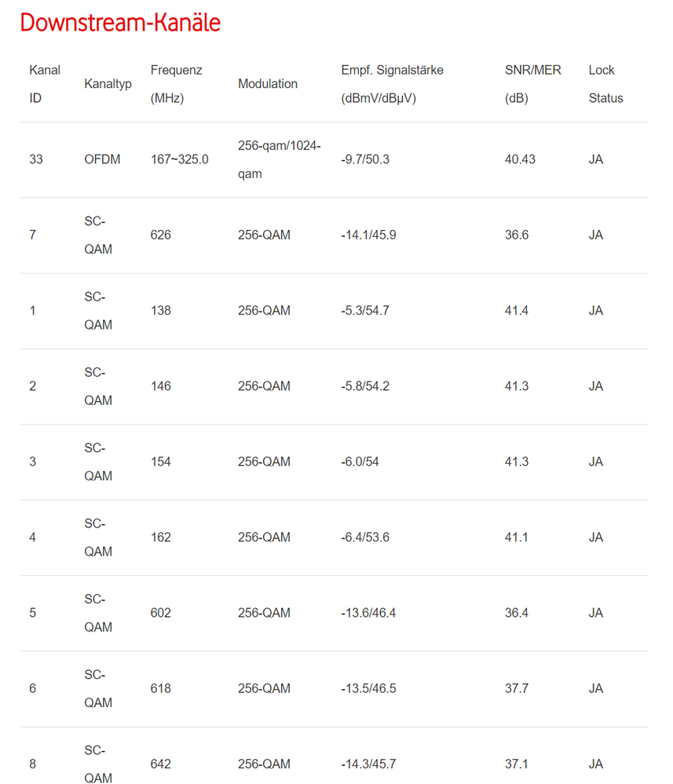Click the 41.1 SNR value
673x784 pixels.
517,537
